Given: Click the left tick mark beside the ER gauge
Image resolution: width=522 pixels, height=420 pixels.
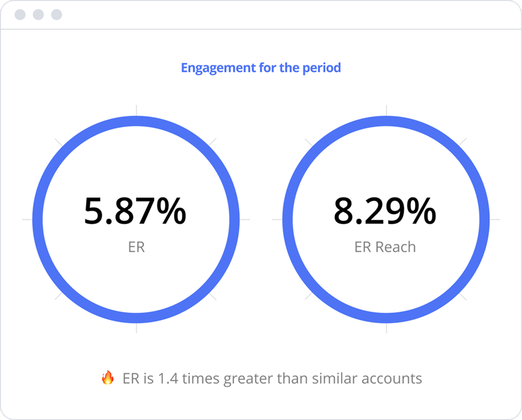Looking at the screenshot, I should (26, 220).
